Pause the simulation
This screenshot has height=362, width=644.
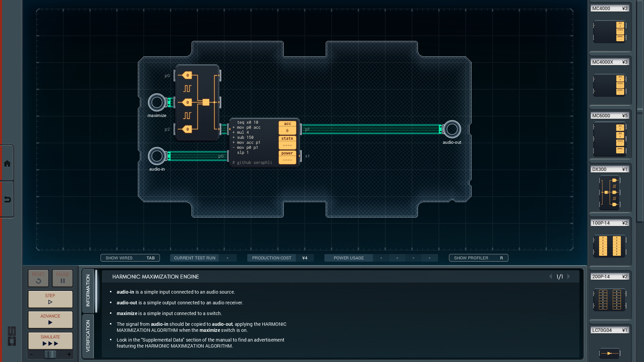62,278
